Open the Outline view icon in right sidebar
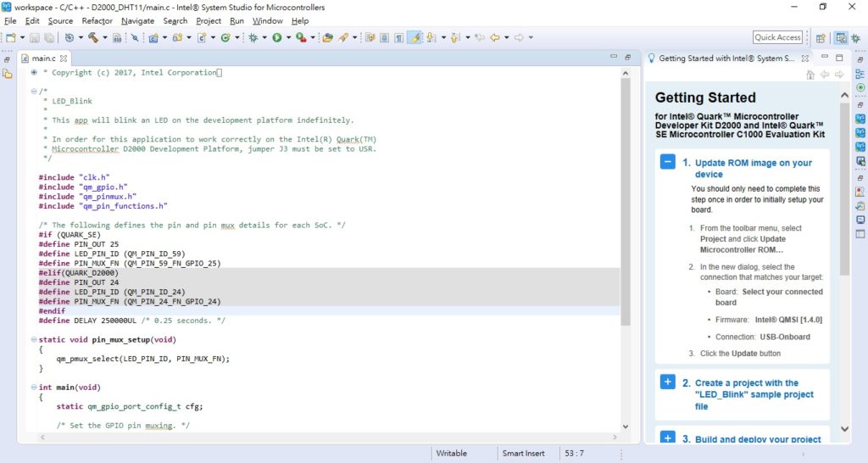 tap(860, 75)
